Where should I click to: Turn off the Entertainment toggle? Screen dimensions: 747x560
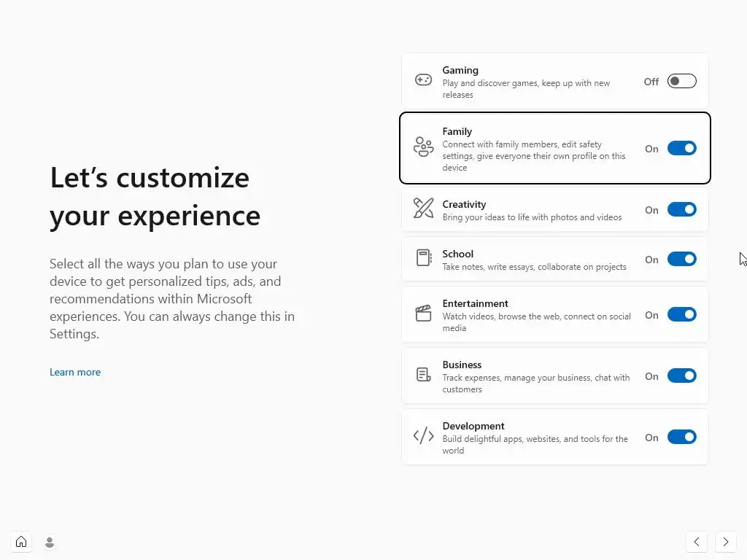[x=681, y=315]
